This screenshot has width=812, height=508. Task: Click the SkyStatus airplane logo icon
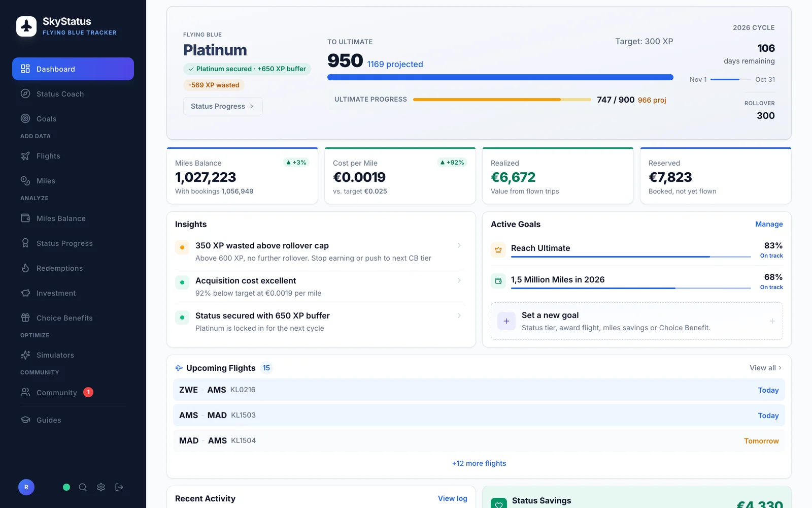point(26,26)
